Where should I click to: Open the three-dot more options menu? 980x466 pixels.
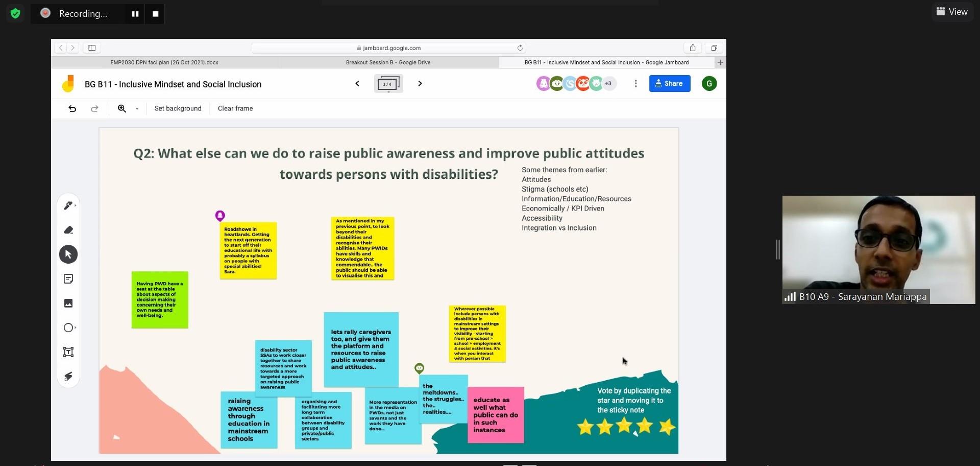[635, 83]
